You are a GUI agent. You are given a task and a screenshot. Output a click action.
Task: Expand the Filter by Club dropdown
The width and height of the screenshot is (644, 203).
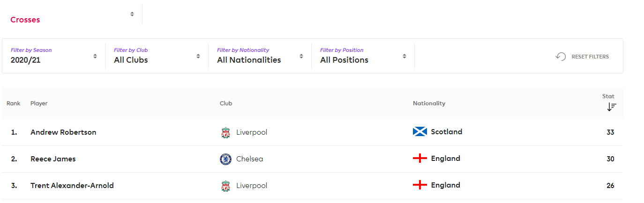pyautogui.click(x=157, y=56)
